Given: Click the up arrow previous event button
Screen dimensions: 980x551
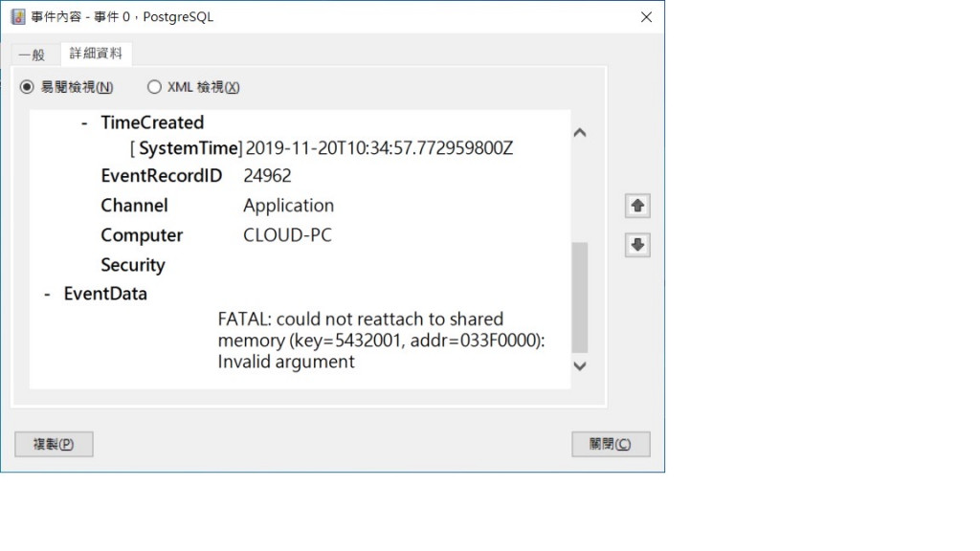Looking at the screenshot, I should pos(636,207).
